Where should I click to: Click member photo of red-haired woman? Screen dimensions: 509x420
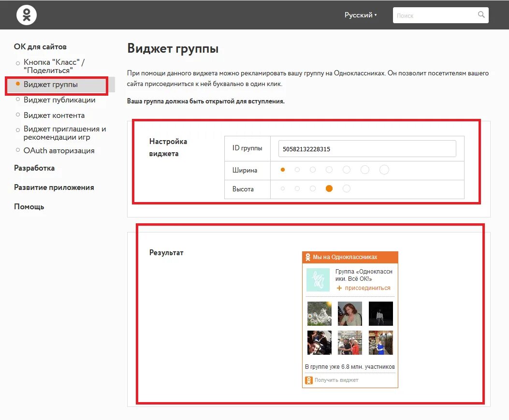(349, 314)
